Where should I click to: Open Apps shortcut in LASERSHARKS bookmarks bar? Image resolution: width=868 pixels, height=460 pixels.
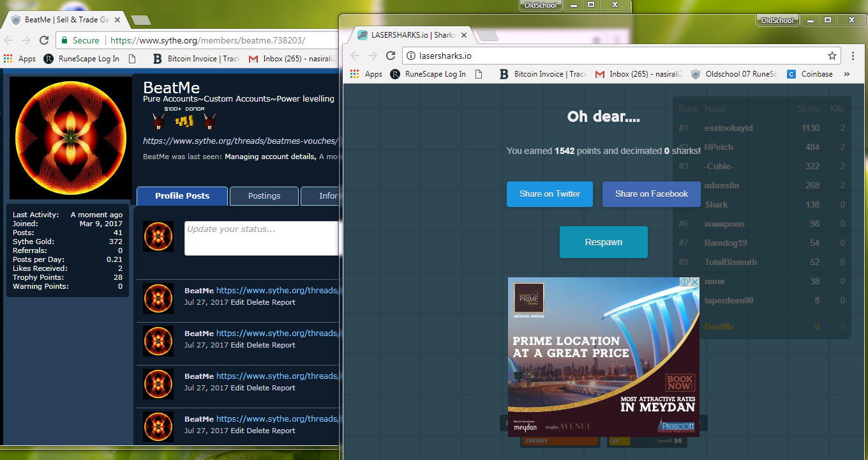[366, 74]
